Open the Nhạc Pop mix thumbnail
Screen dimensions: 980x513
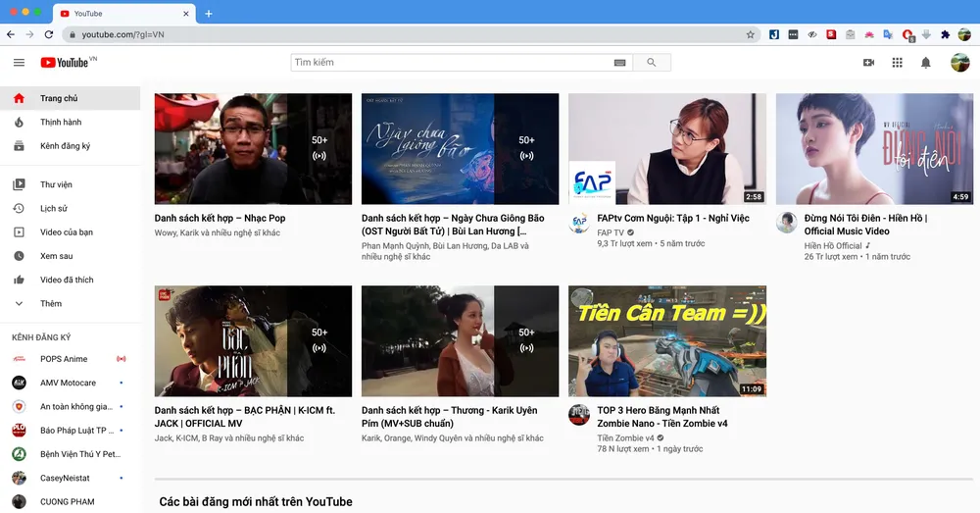click(x=253, y=149)
